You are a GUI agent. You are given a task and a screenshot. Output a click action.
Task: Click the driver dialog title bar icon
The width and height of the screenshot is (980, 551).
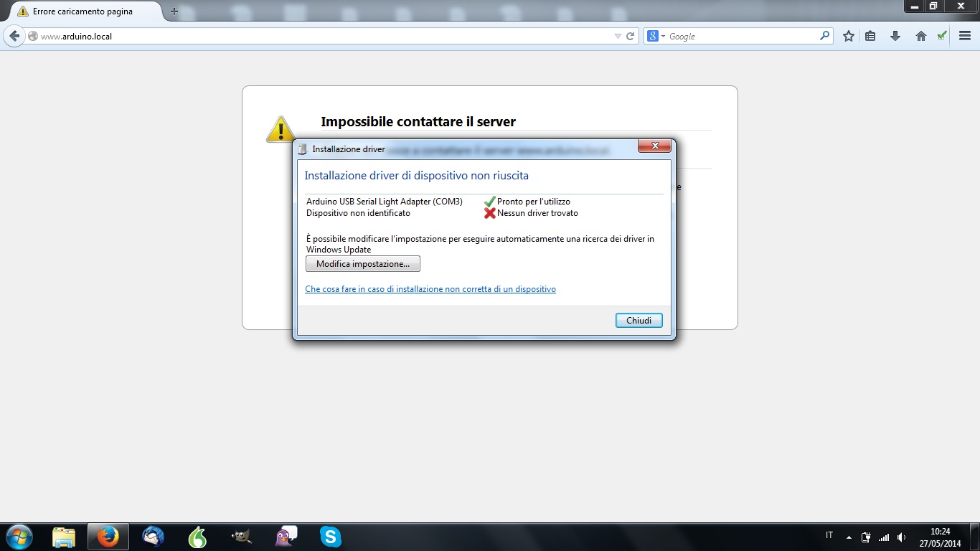tap(302, 149)
